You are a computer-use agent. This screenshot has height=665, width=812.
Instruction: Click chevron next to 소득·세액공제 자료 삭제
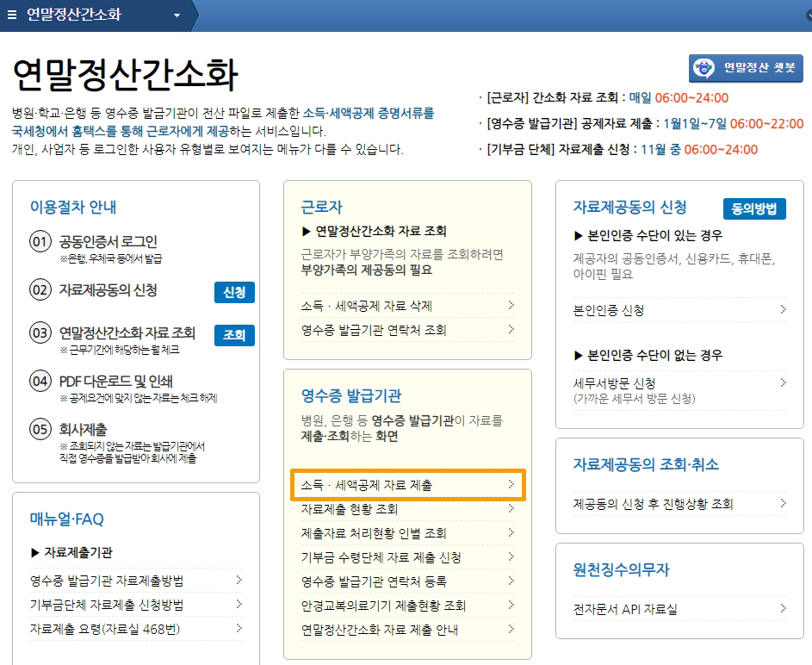tap(511, 305)
